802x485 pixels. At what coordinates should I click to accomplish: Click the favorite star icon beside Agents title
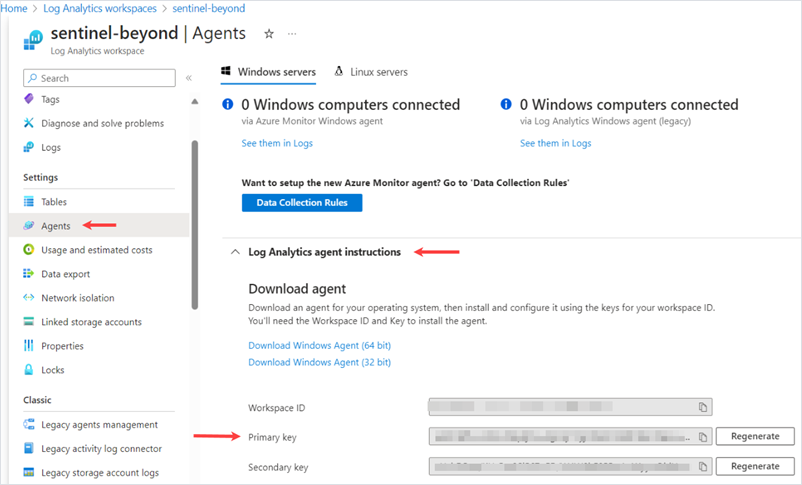click(x=268, y=34)
